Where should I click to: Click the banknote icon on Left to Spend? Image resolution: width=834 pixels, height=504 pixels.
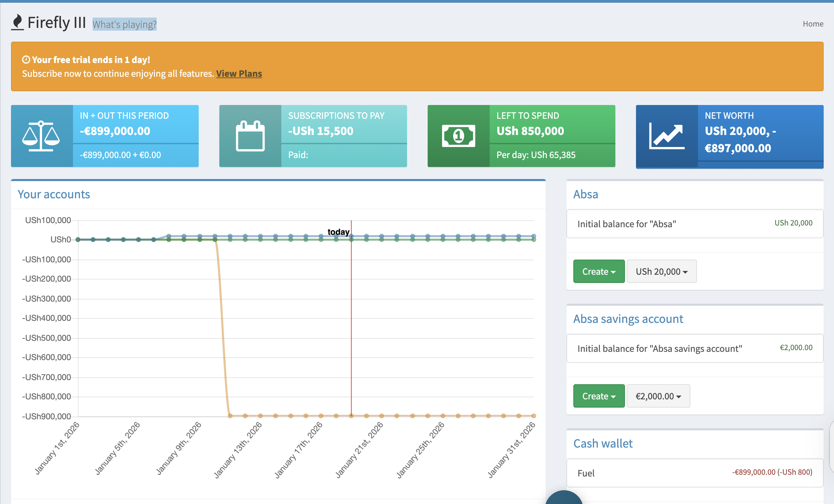458,135
